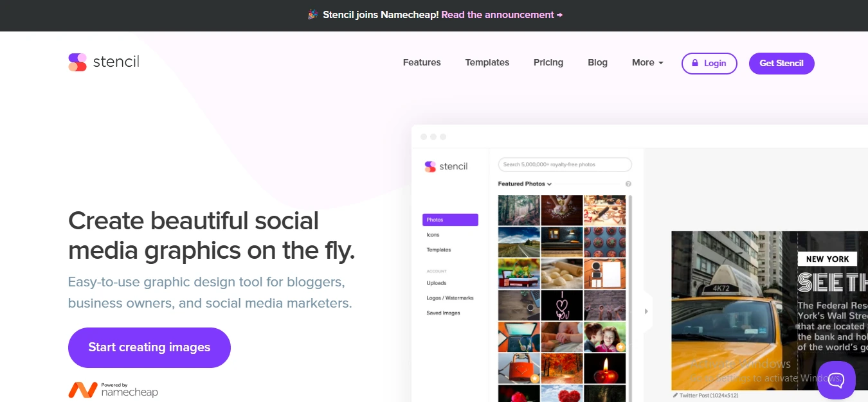Image resolution: width=868 pixels, height=402 pixels.
Task: Expand the More dropdown in the navigation
Action: click(647, 62)
